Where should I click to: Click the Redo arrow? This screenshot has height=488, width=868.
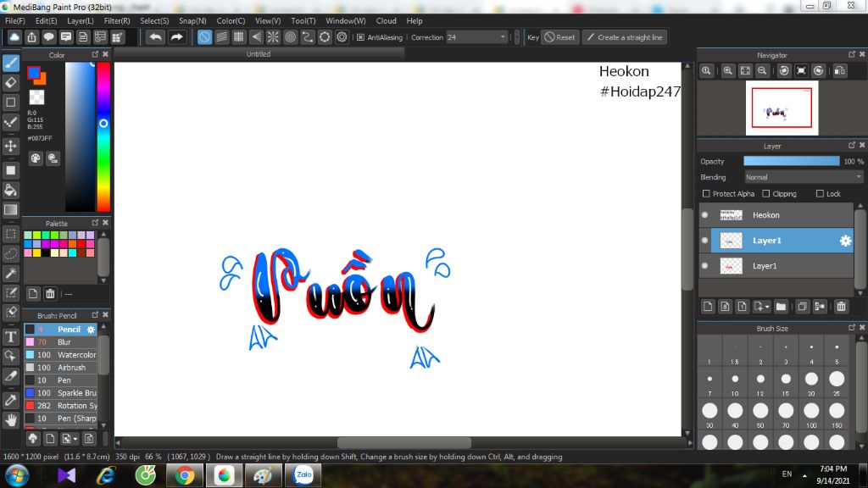[x=176, y=37]
